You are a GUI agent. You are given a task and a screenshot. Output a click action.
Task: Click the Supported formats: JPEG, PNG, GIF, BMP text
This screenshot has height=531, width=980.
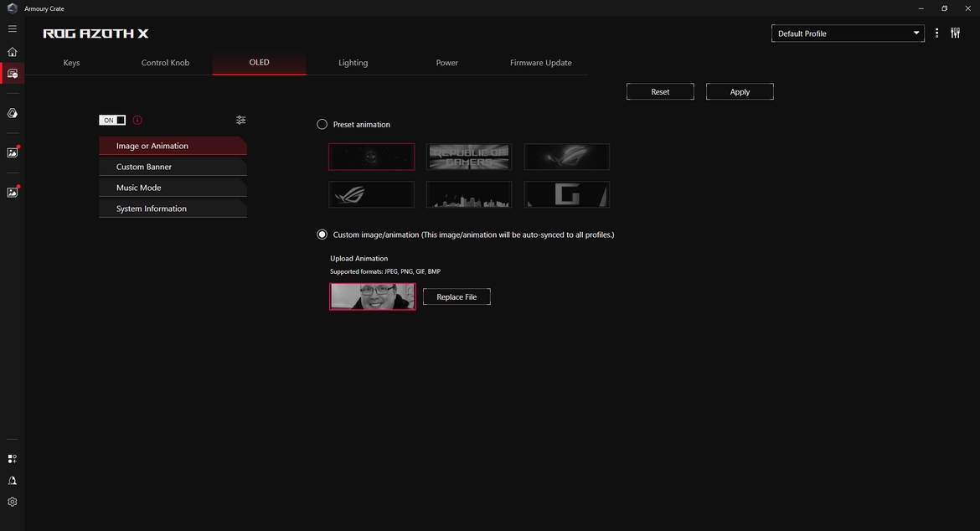click(385, 271)
